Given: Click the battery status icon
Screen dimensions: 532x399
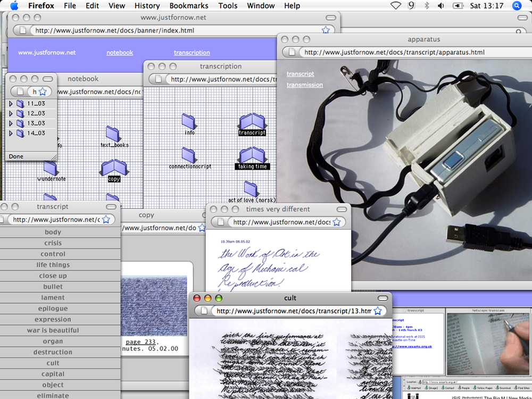Looking at the screenshot, I should [x=458, y=6].
